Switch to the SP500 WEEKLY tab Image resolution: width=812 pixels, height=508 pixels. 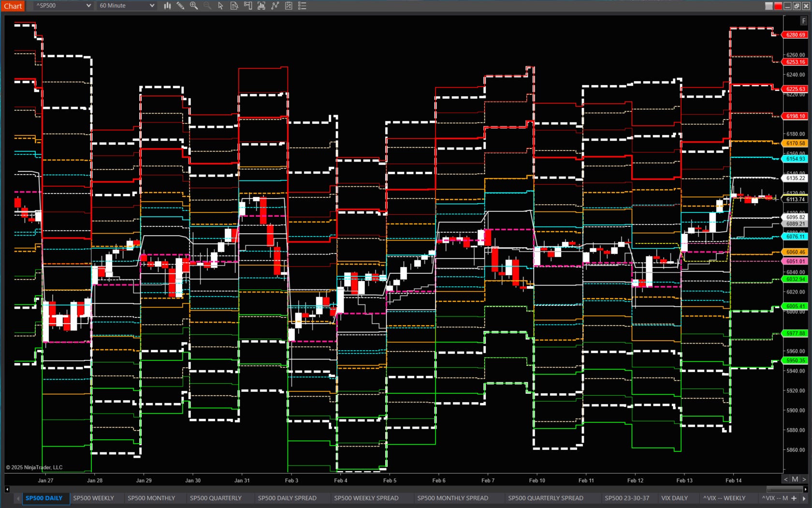coord(93,498)
